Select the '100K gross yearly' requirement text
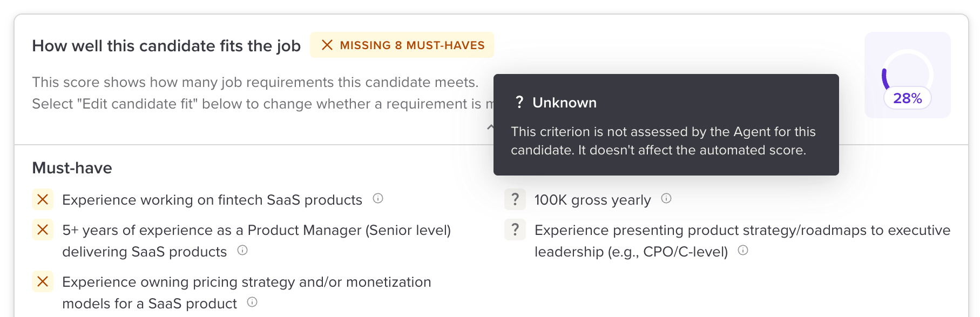 [x=592, y=200]
